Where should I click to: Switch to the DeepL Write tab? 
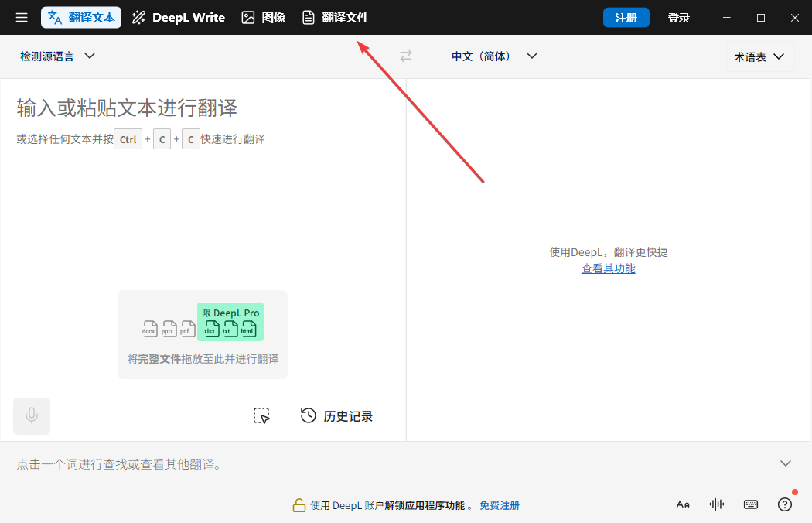pos(178,16)
